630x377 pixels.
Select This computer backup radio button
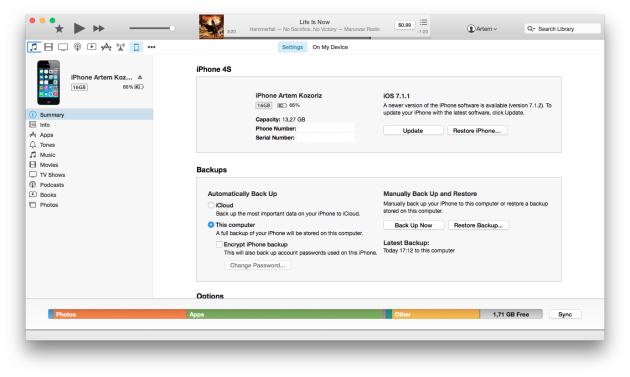[211, 225]
